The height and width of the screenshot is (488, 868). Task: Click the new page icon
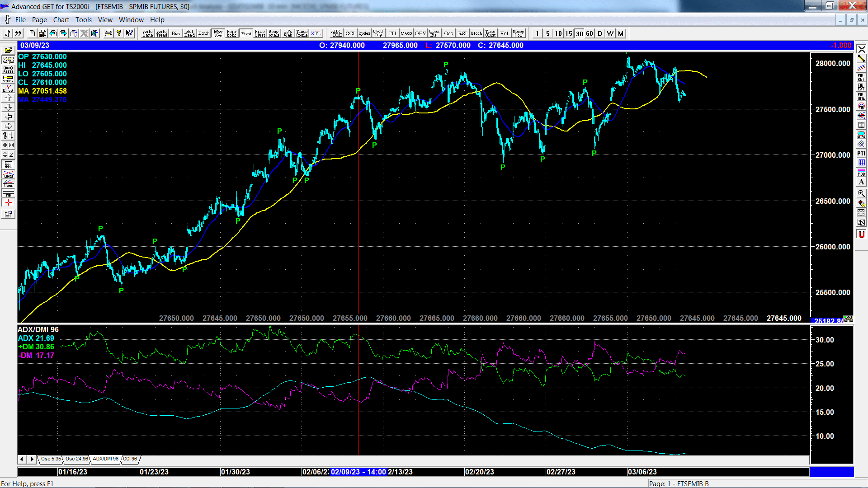[x=32, y=33]
